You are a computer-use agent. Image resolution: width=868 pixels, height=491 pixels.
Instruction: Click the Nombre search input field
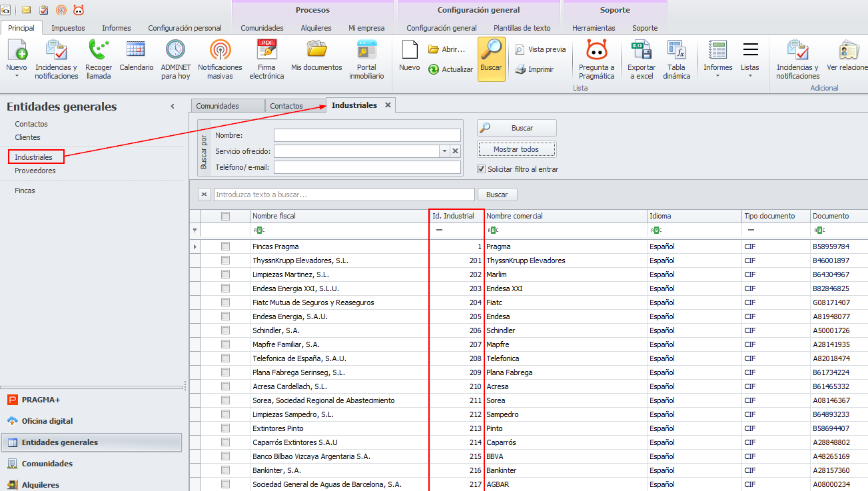pyautogui.click(x=367, y=135)
